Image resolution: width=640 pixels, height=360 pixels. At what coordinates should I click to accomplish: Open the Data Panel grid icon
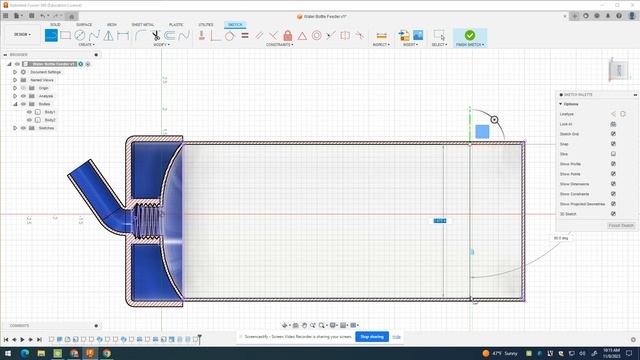[x=6, y=16]
